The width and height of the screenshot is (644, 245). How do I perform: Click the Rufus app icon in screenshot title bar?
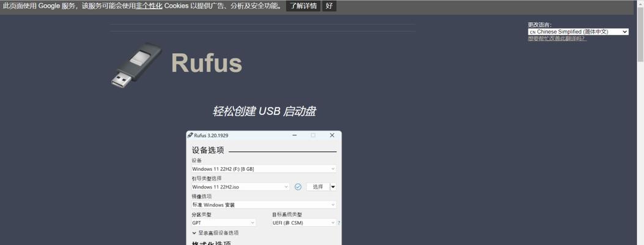tap(190, 135)
